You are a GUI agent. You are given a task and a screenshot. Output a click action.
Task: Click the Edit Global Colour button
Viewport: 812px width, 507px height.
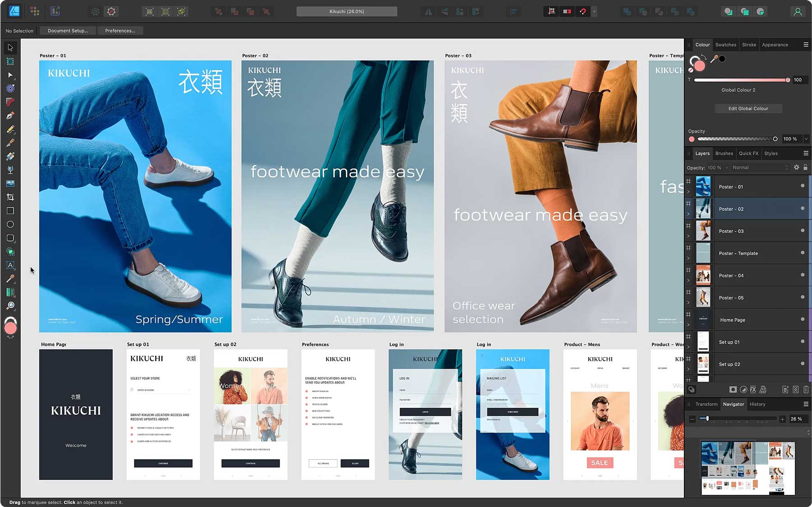click(x=748, y=108)
